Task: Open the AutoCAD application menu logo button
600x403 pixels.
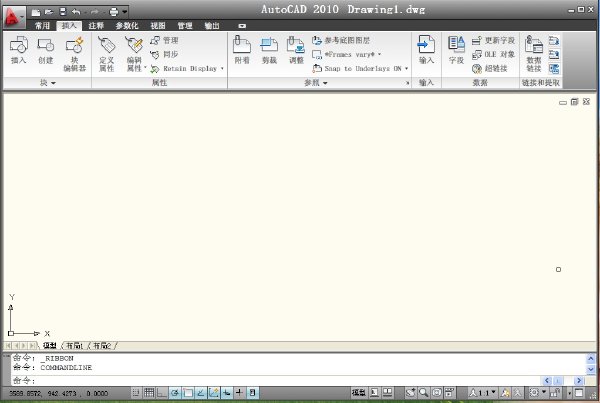Action: tap(14, 17)
